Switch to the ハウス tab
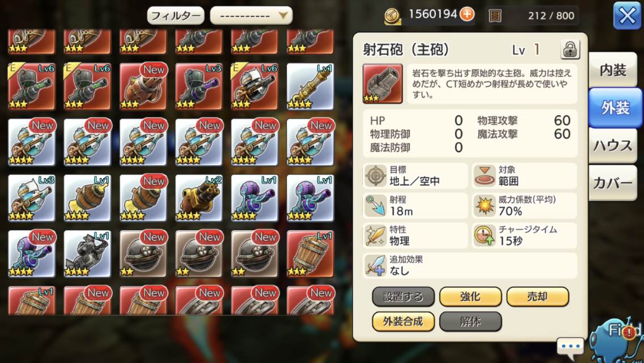 pyautogui.click(x=612, y=146)
